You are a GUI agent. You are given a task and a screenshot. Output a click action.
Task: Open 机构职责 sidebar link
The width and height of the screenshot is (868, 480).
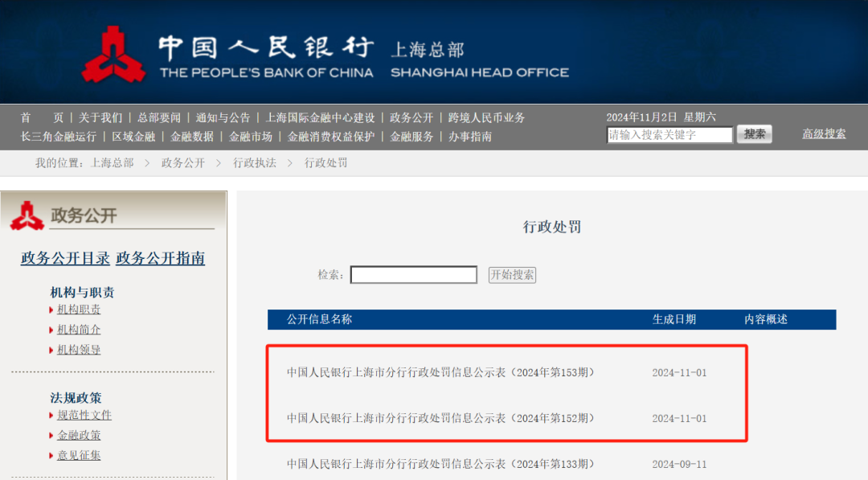[x=79, y=310]
